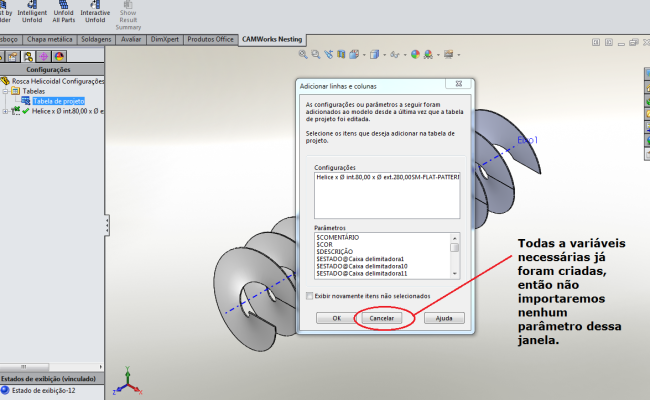
Task: Select the Zoom to Area icon
Action: tap(314, 54)
